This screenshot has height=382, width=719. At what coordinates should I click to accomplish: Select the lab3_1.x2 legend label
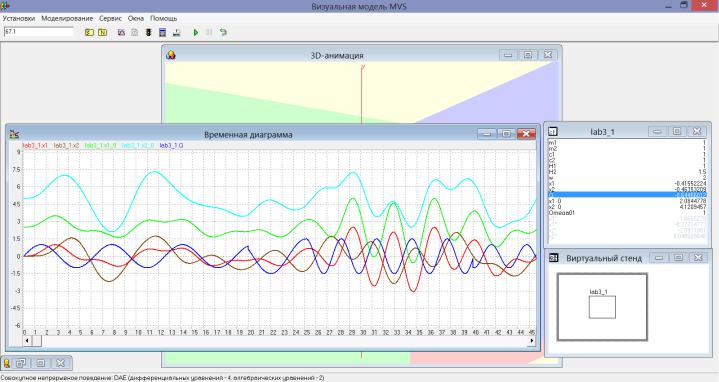pos(66,145)
